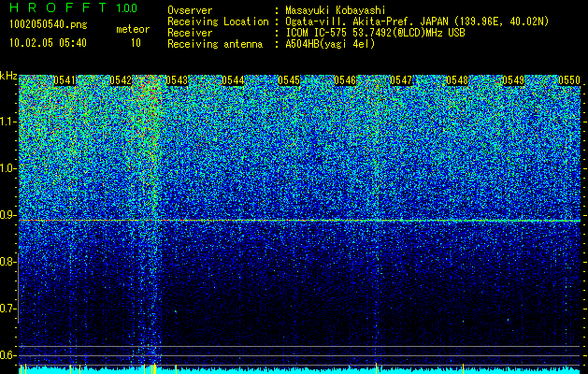Click the 0545 time marker
Viewport: 588px width, 374px height.
click(x=289, y=80)
